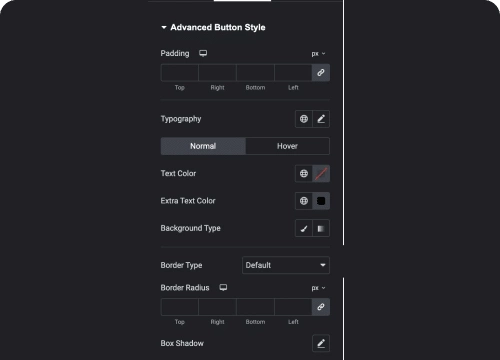Switch to the Hover state tab
Viewport: 500px width, 360px height.
click(287, 146)
